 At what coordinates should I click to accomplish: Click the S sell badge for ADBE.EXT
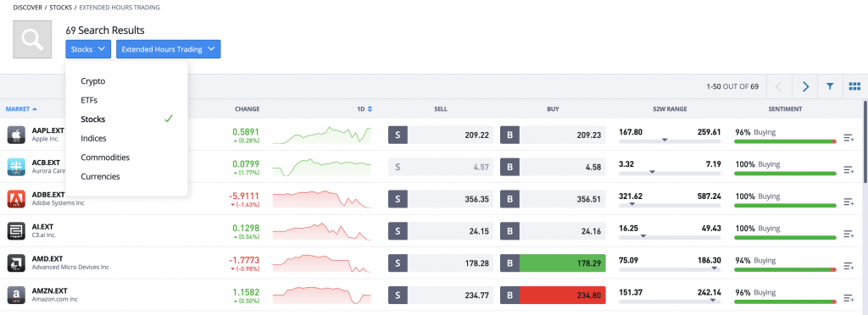(398, 199)
